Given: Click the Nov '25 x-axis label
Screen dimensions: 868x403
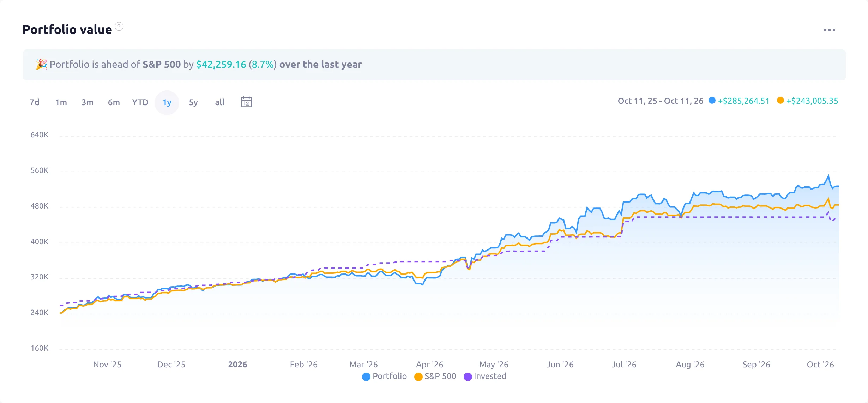Looking at the screenshot, I should click(x=107, y=365).
